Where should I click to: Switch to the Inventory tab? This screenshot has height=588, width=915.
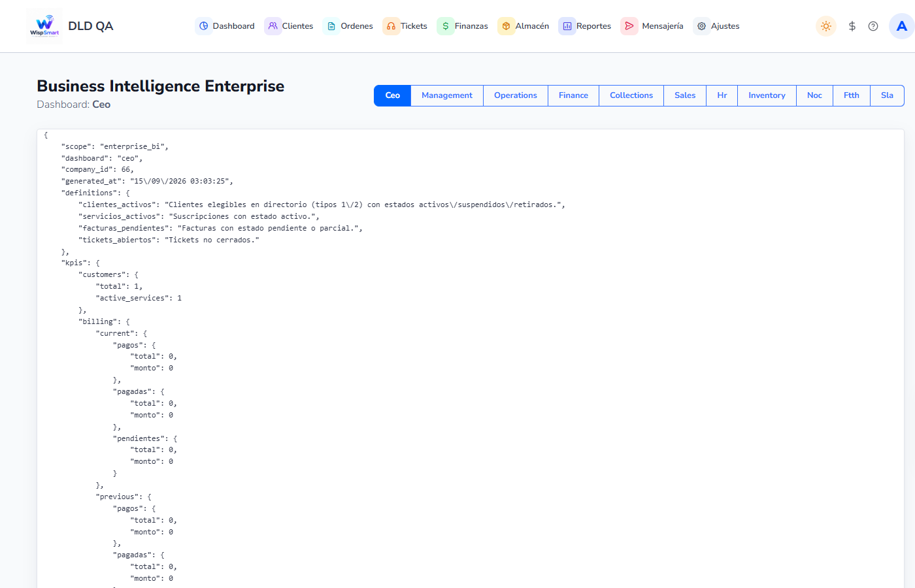point(767,95)
